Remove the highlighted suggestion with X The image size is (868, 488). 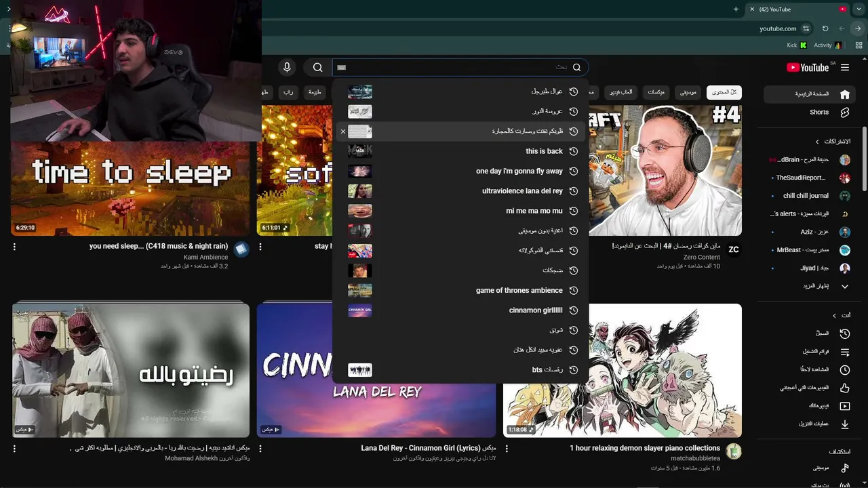(342, 131)
